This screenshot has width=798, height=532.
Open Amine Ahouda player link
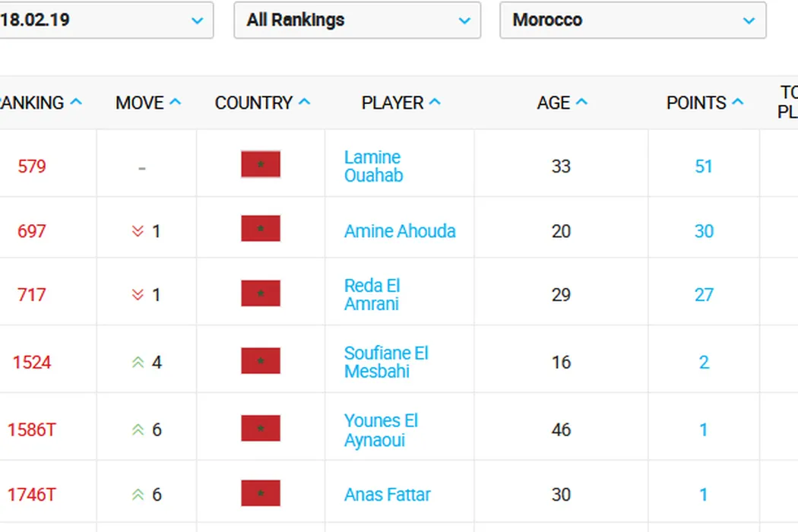(x=400, y=231)
